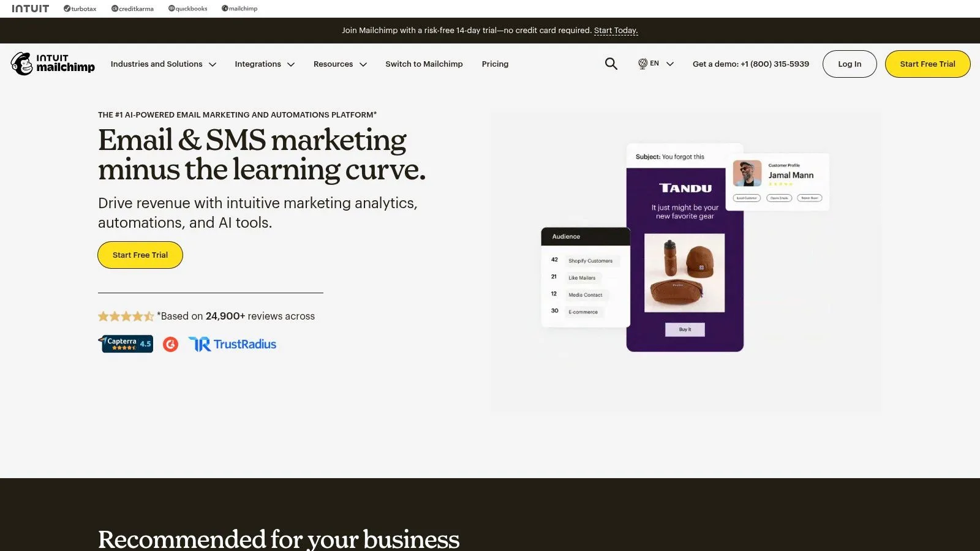Open the QuickBooks link in top bar

188,9
